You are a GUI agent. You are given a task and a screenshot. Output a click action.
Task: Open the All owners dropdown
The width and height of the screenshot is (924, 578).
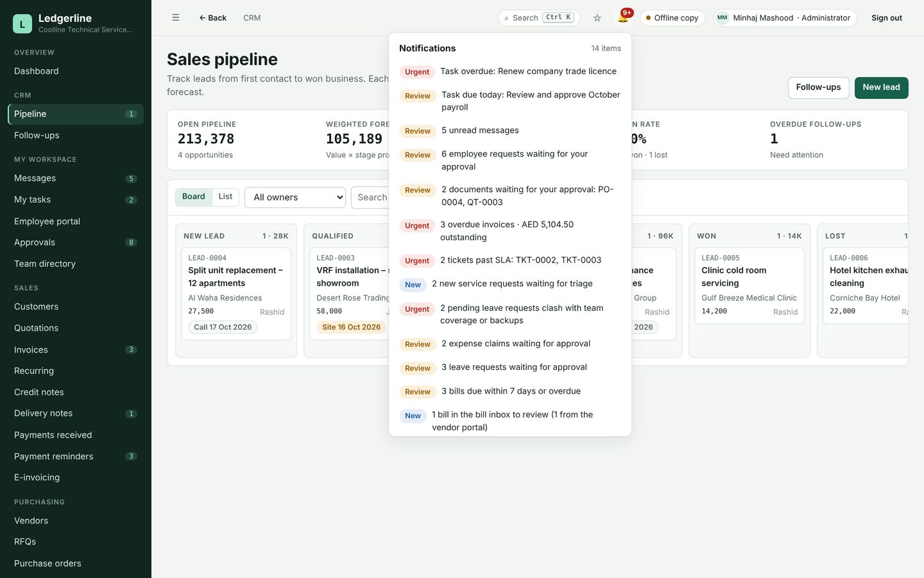coord(295,197)
